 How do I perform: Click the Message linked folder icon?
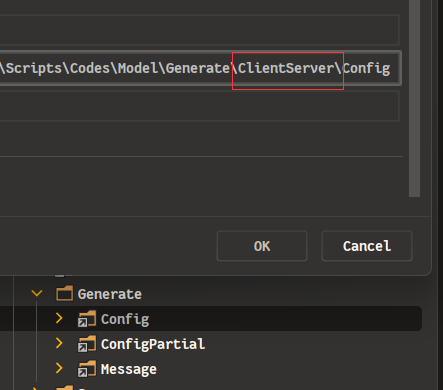click(x=87, y=369)
